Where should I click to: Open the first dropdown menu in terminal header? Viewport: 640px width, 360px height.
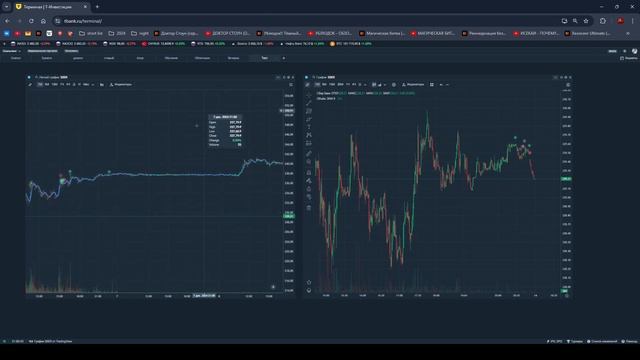click(11, 51)
